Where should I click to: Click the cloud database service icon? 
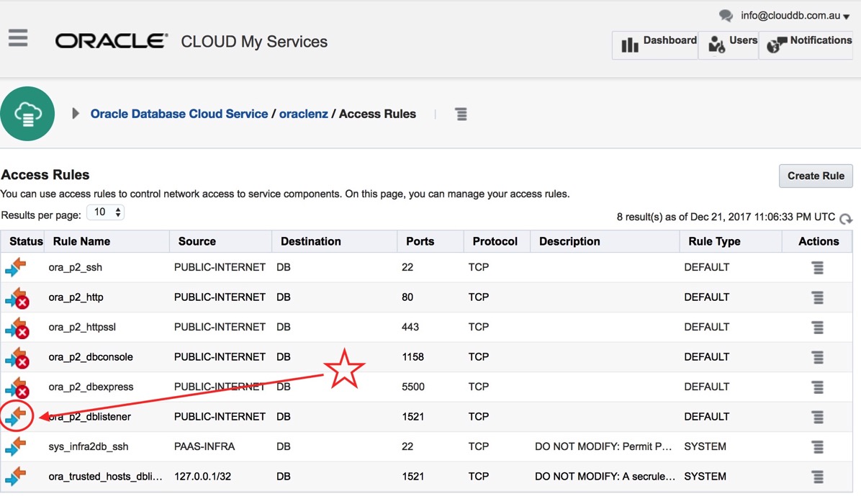coord(27,114)
